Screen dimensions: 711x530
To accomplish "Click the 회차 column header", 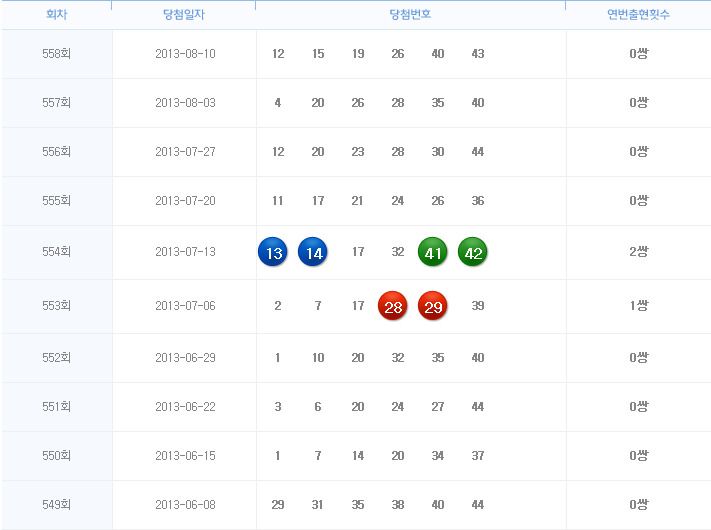I will 57,15.
